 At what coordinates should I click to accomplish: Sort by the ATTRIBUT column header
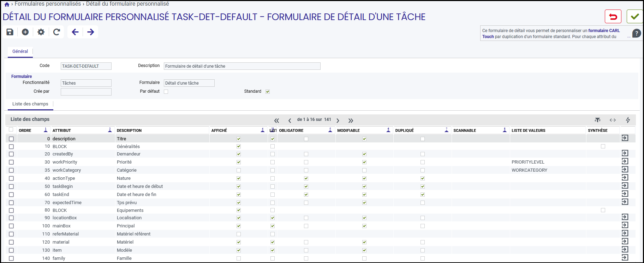(62, 130)
